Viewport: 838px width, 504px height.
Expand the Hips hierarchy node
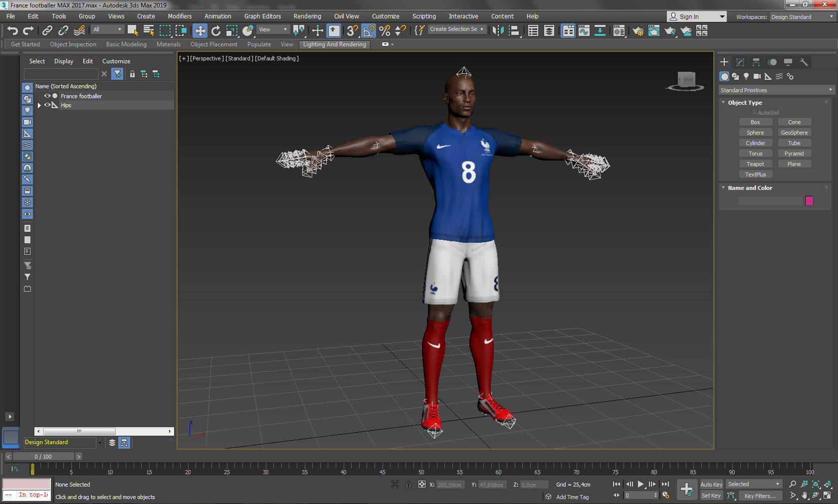(x=39, y=105)
